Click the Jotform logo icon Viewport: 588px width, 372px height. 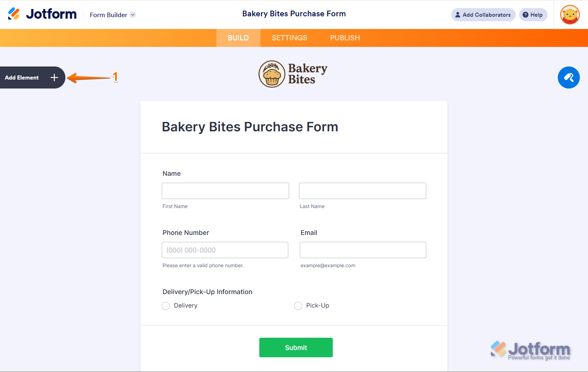pos(14,14)
